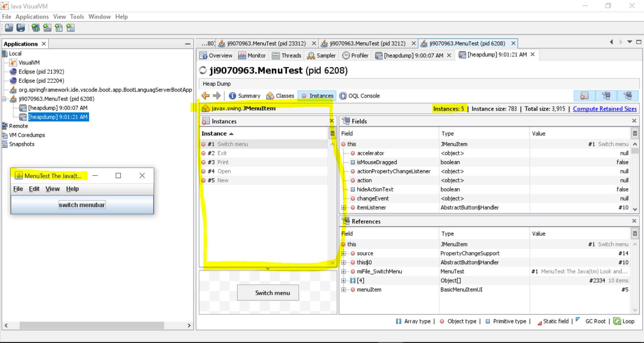The height and width of the screenshot is (343, 644).
Task: Click the Compute Retained Sizes link
Action: (604, 109)
